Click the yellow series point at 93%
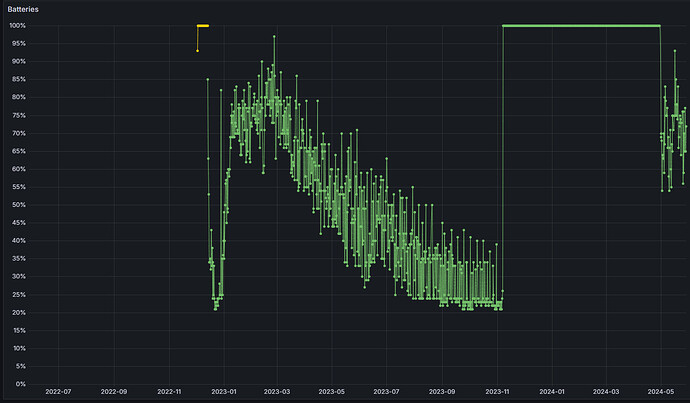This screenshot has height=403, width=690. [x=198, y=51]
